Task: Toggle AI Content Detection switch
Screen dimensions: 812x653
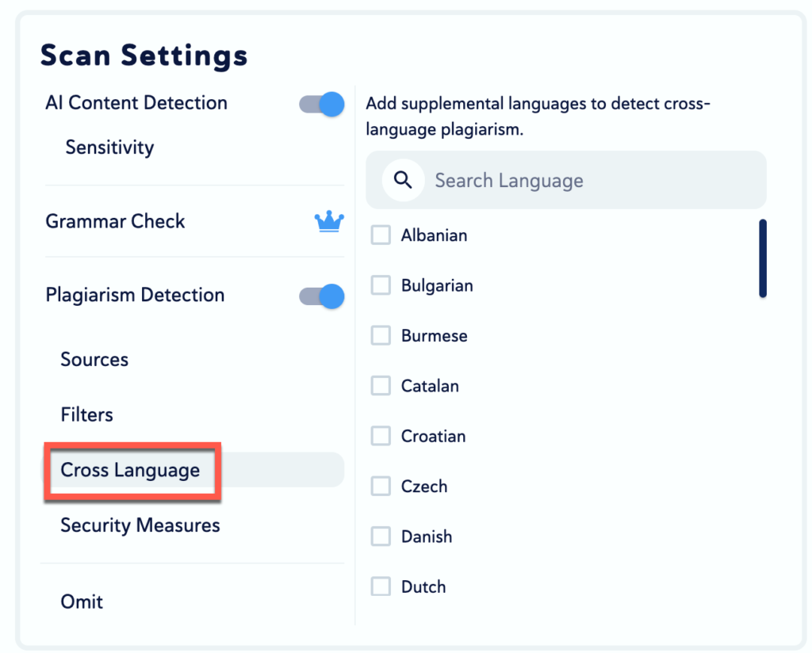Action: [322, 104]
